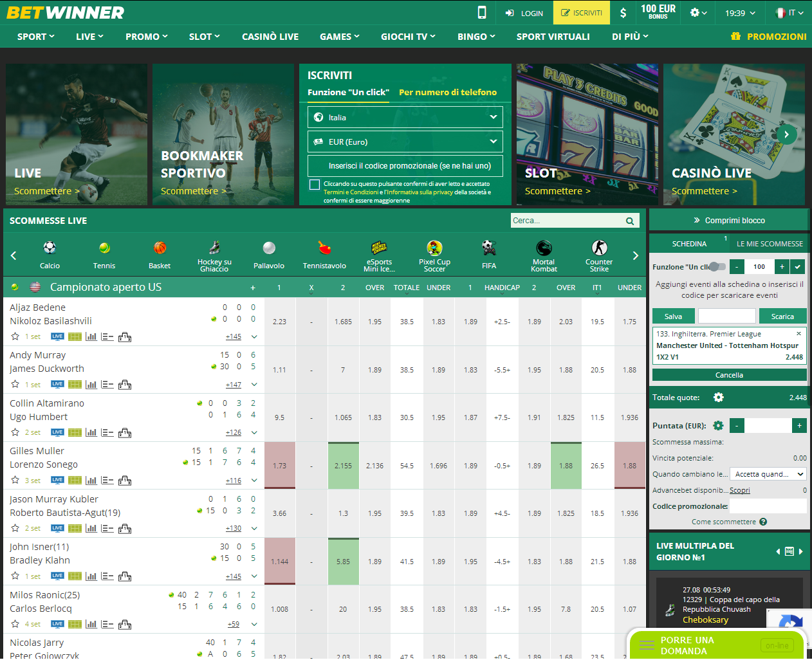
Task: Select Hockey su Ghiaccio icon
Action: coord(214,248)
